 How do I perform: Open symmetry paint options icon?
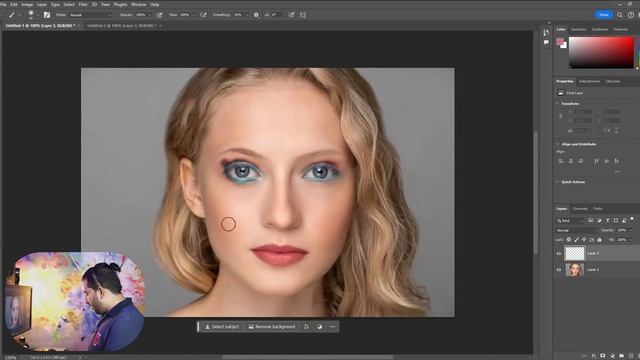(x=303, y=15)
